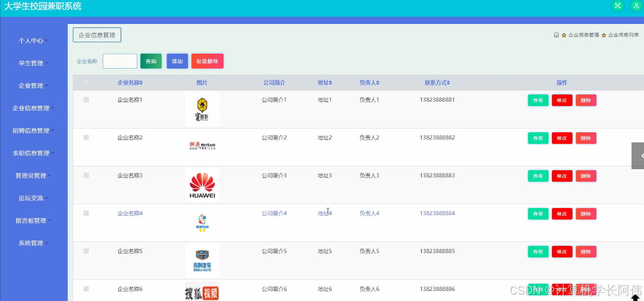This screenshot has height=301, width=644.
Task: Click the 操作 column header
Action: (x=562, y=83)
